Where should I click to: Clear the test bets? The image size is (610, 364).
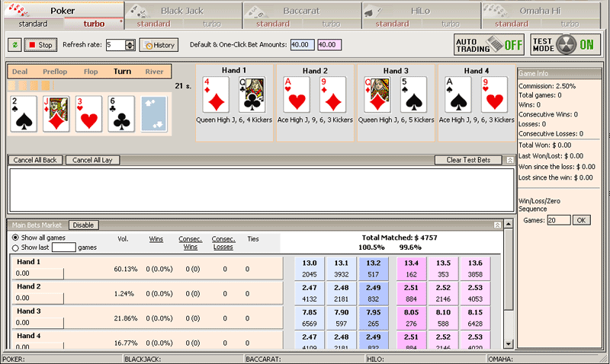coord(468,160)
